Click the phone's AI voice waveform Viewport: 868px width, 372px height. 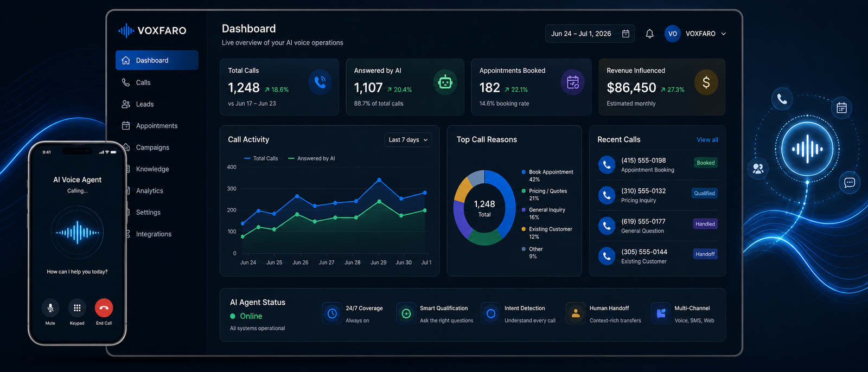[78, 233]
